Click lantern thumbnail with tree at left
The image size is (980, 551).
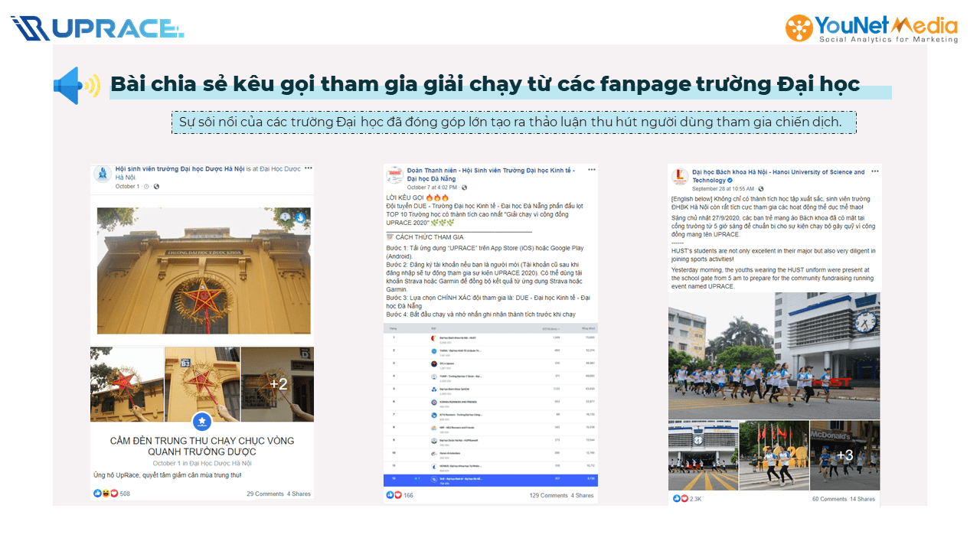(127, 384)
